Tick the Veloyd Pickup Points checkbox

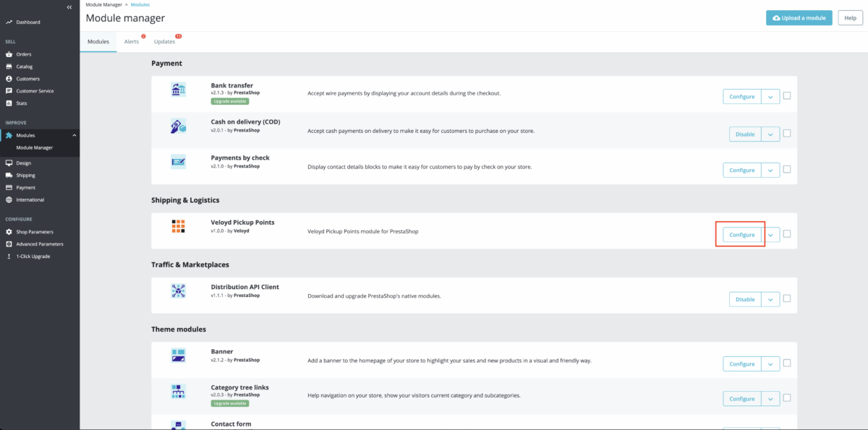787,234
